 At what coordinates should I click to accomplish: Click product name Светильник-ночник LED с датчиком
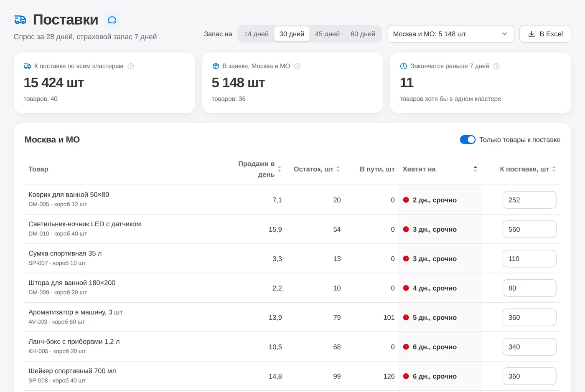click(x=84, y=224)
